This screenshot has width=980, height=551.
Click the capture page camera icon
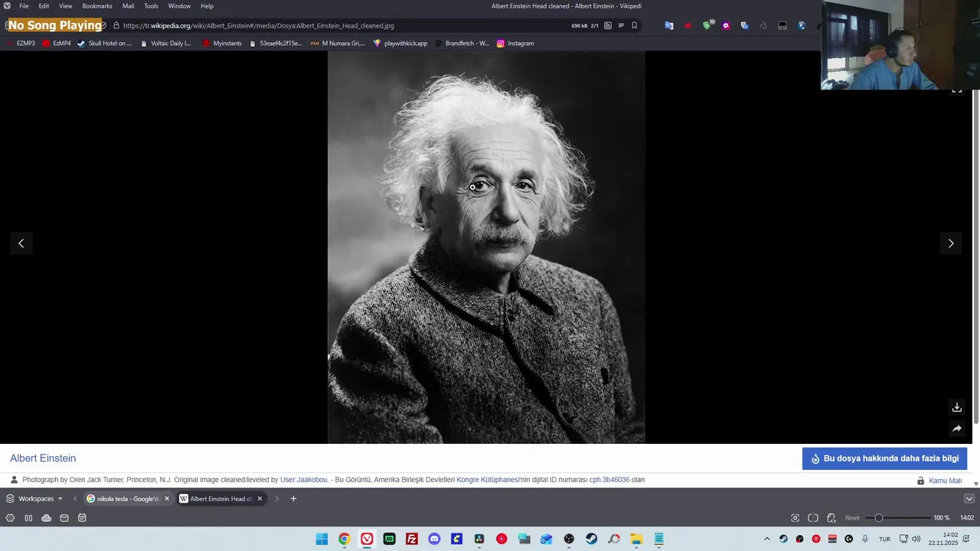[795, 518]
